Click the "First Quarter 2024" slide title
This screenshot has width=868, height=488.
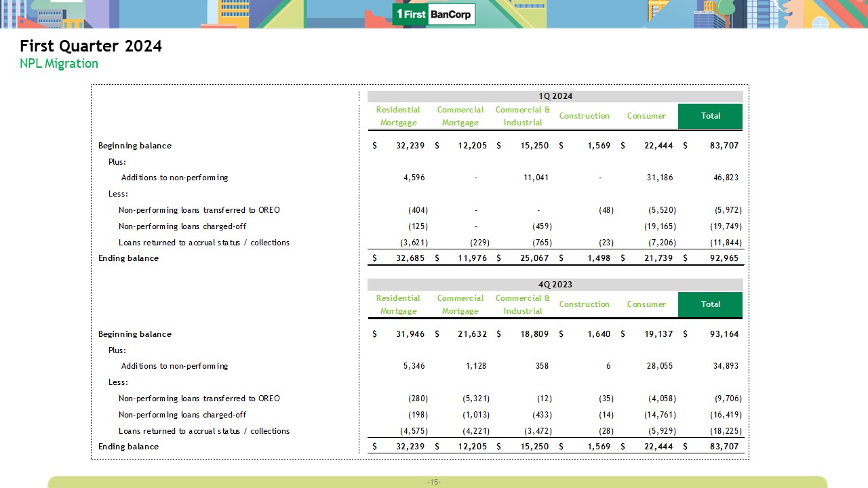91,46
